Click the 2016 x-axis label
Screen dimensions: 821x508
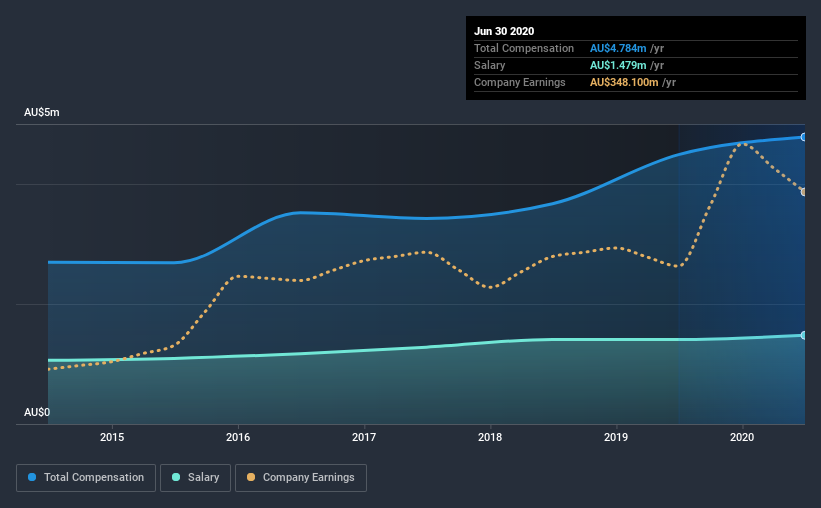point(238,437)
